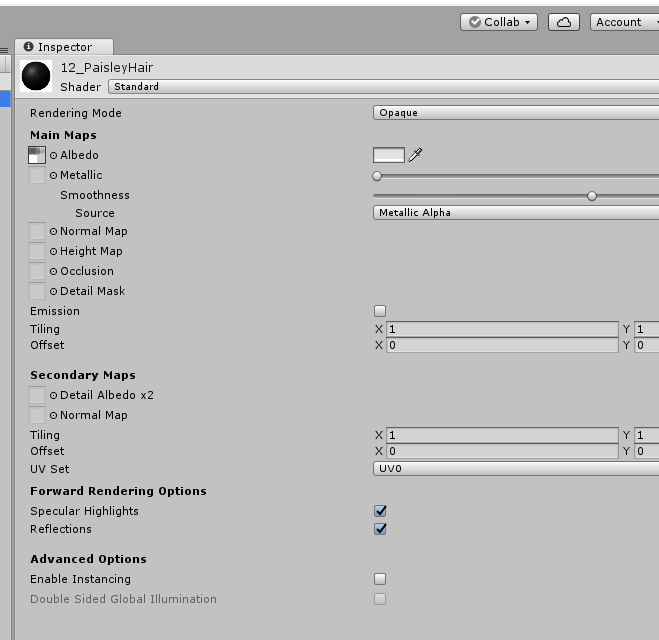Viewport: 659px width, 640px height.
Task: Click the Collab checkmark status icon
Action: pyautogui.click(x=474, y=22)
